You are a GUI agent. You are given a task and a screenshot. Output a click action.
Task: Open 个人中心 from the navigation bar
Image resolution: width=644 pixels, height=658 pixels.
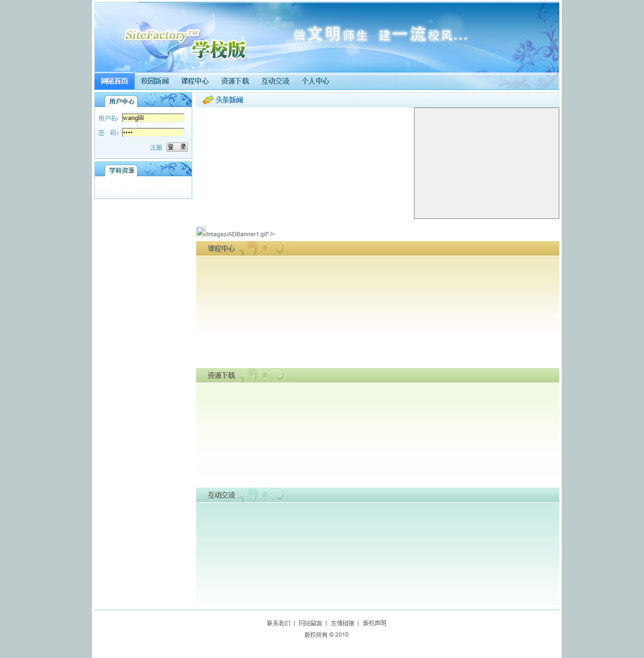[x=316, y=81]
